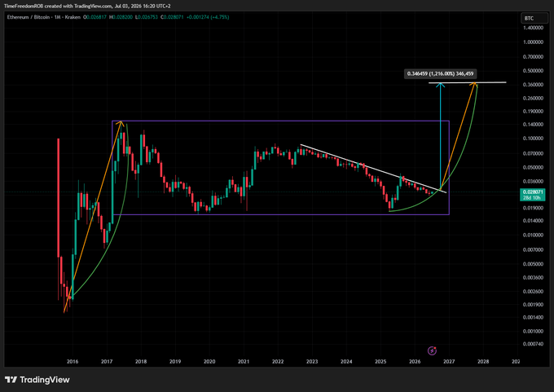
Task: Click the 0.140000 price scale label
Action: coord(533,125)
